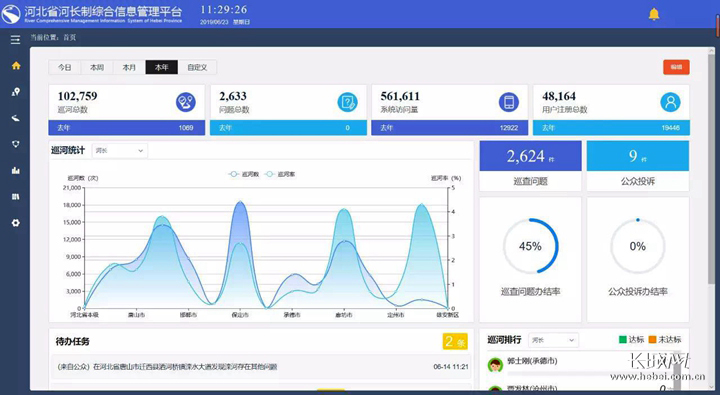720x395 pixels.
Task: Click the orange edit button
Action: click(x=676, y=67)
